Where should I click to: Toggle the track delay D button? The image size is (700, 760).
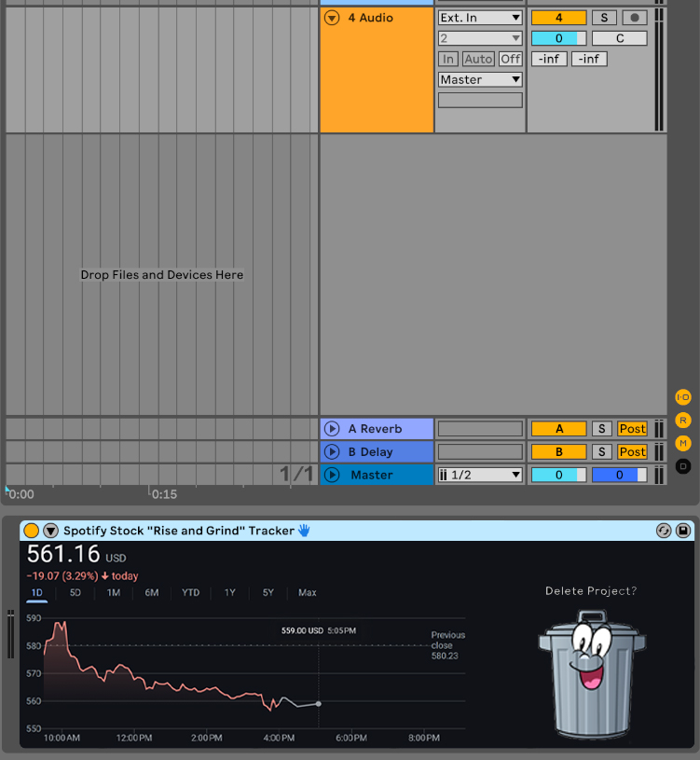(683, 466)
